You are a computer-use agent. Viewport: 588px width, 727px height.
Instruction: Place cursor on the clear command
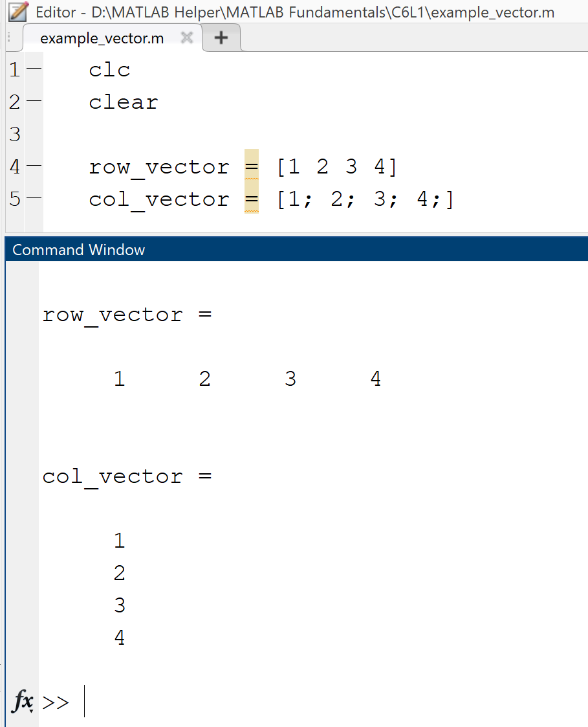tap(123, 102)
